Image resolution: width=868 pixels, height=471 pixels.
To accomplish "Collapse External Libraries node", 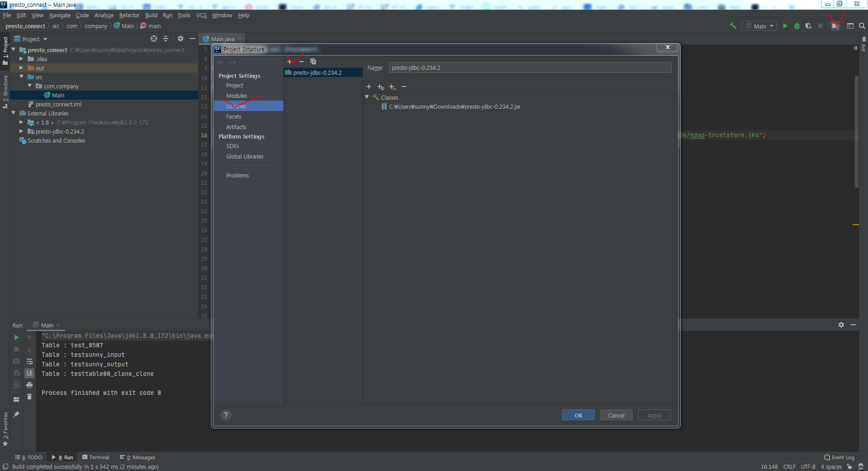I will point(14,113).
